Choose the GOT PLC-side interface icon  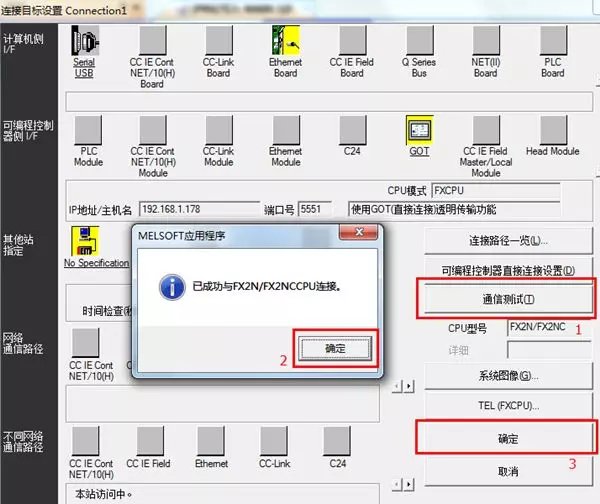[x=419, y=131]
